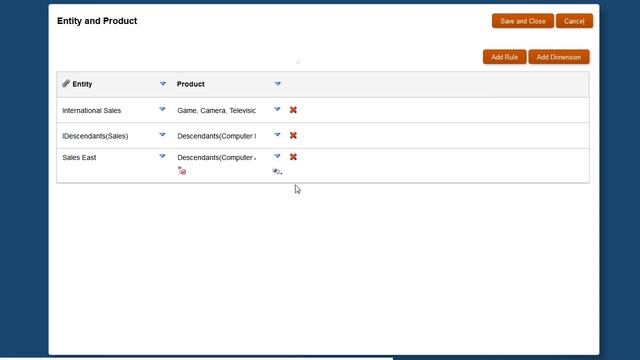Click the exclusion icon under Sales East product
The height and width of the screenshot is (360, 640).
tap(182, 171)
